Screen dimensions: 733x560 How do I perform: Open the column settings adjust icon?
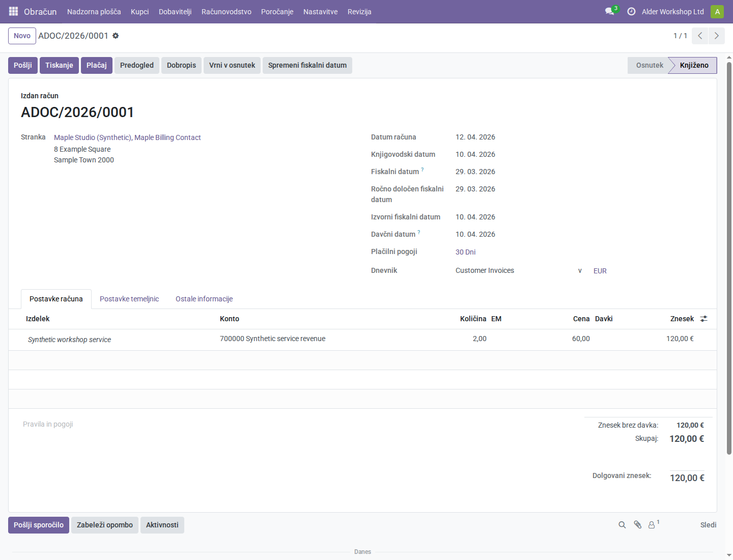pos(704,319)
